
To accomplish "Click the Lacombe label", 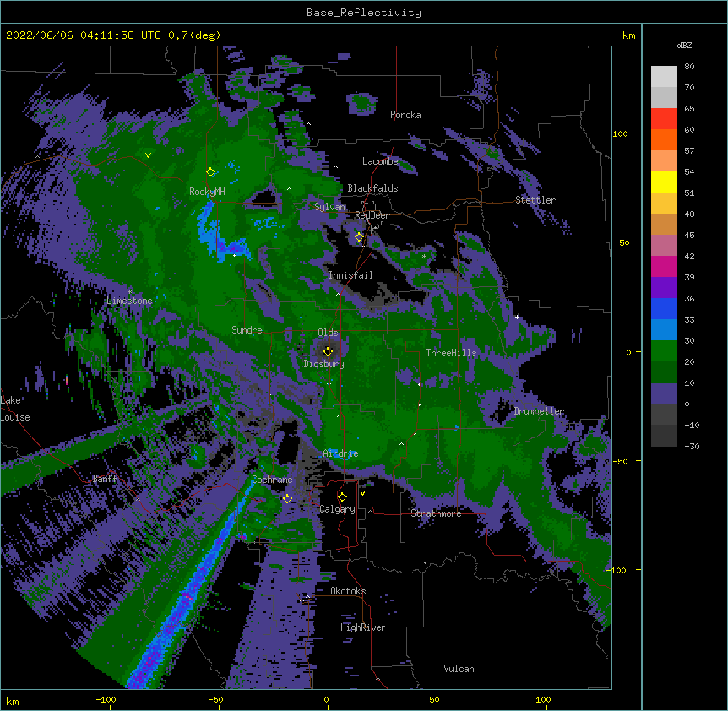I will tap(380, 161).
